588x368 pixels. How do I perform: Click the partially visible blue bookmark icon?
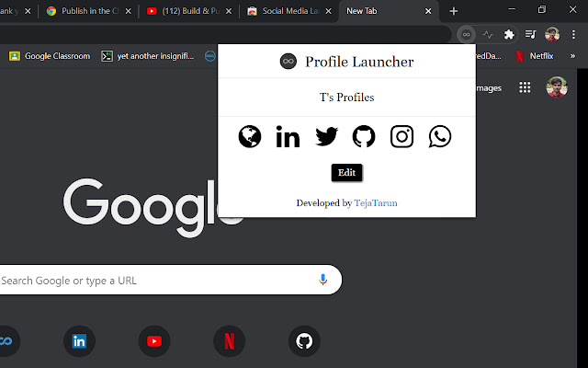210,56
